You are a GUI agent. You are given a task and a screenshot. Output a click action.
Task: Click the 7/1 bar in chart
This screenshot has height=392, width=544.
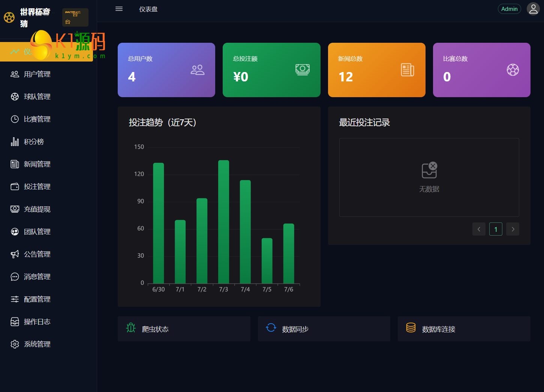click(180, 252)
